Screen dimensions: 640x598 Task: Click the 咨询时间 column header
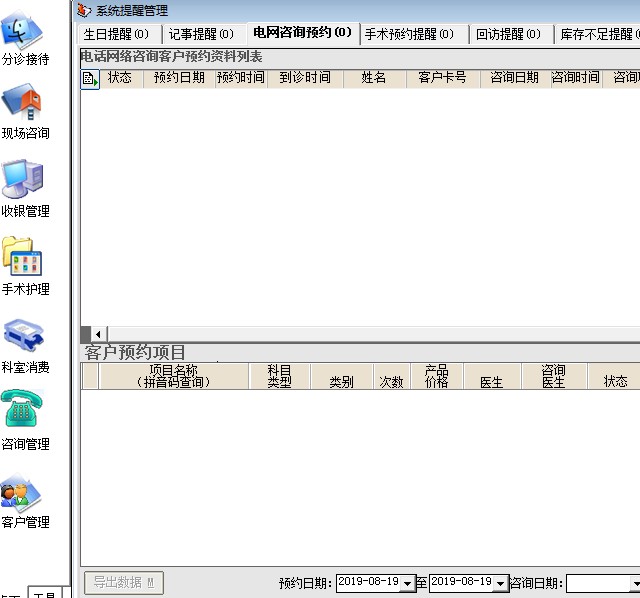[576, 78]
